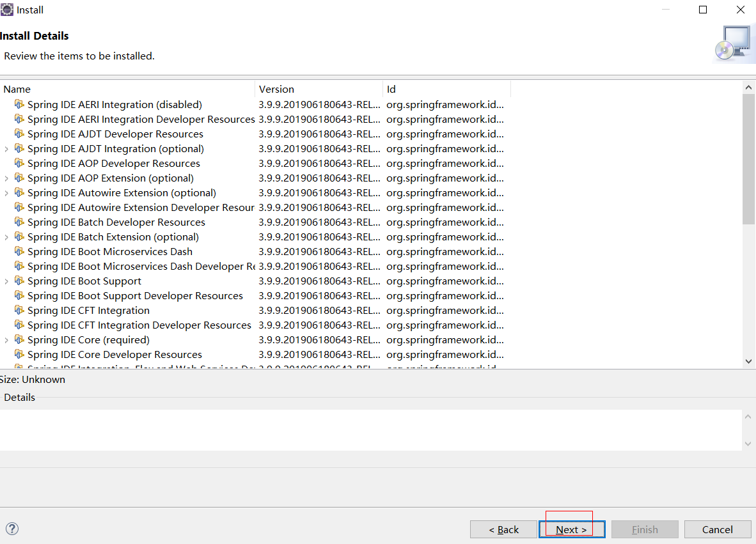756x544 pixels.
Task: Click the icon of Spring IDE Batch Developer Resources
Action: (19, 222)
